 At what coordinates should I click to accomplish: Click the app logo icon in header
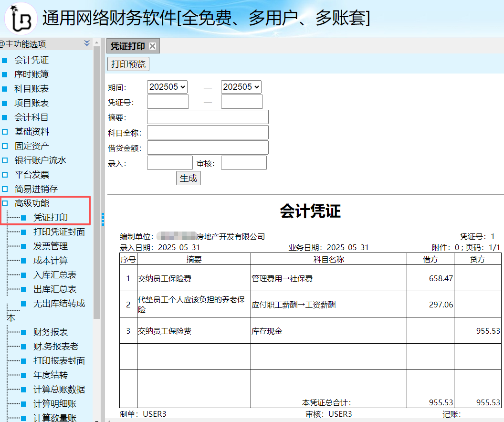(21, 19)
